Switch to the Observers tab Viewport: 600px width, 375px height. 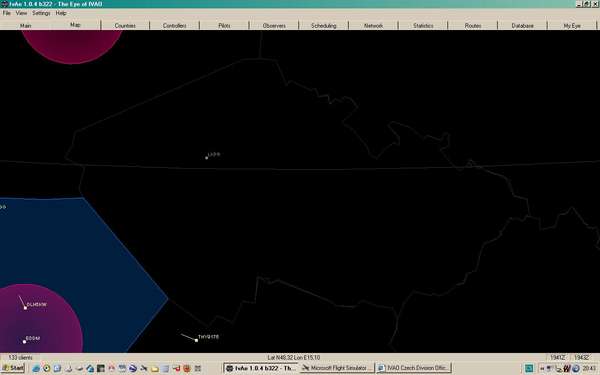[x=274, y=26]
